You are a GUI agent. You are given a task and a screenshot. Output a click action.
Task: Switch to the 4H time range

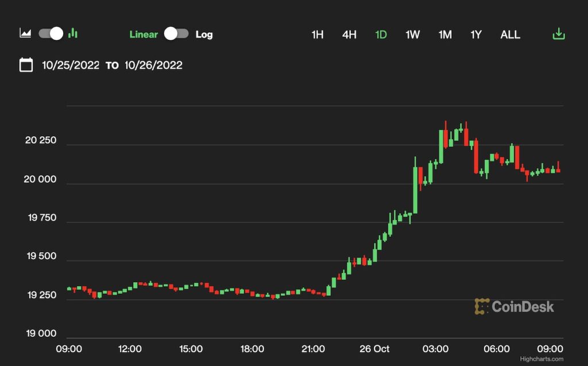[349, 34]
